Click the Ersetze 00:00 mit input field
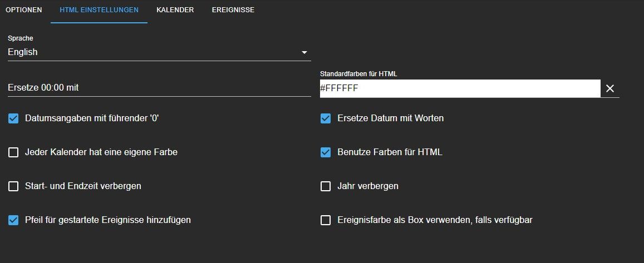The image size is (644, 263). point(159,88)
